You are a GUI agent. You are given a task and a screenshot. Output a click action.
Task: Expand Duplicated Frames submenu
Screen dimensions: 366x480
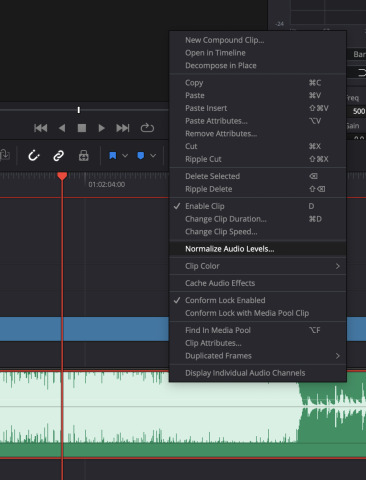point(258,356)
